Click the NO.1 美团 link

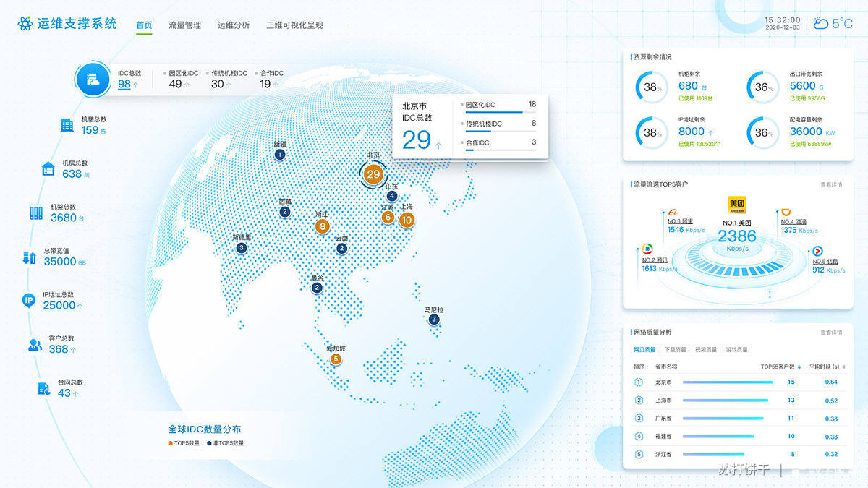coord(736,223)
